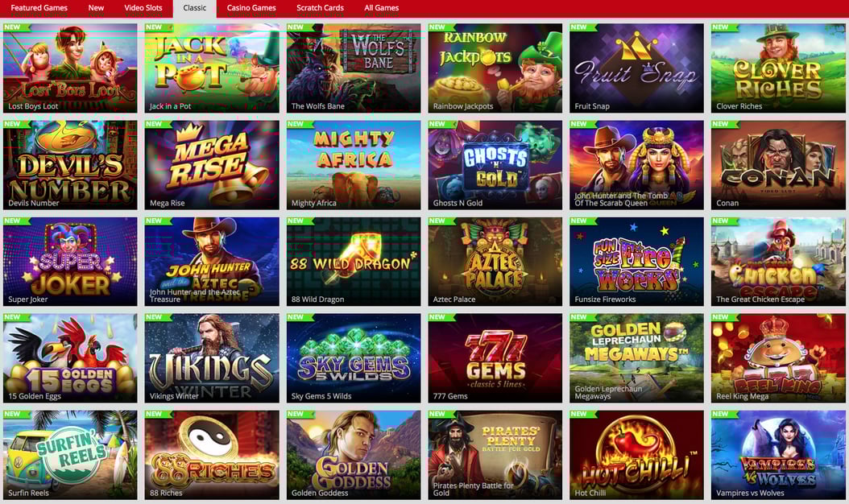This screenshot has width=849, height=504.
Task: Play The Wolfs Bane slot
Action: click(x=354, y=68)
